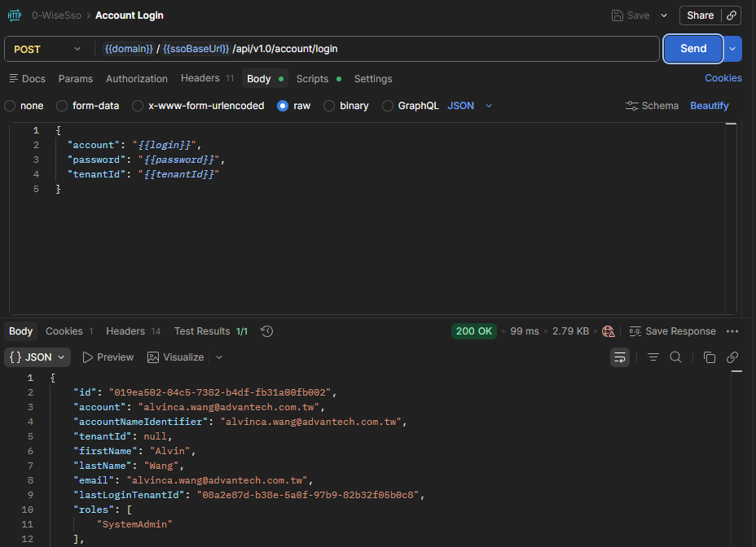The image size is (756, 547).
Task: Click the {{login}} variable in body
Action: pyautogui.click(x=165, y=145)
